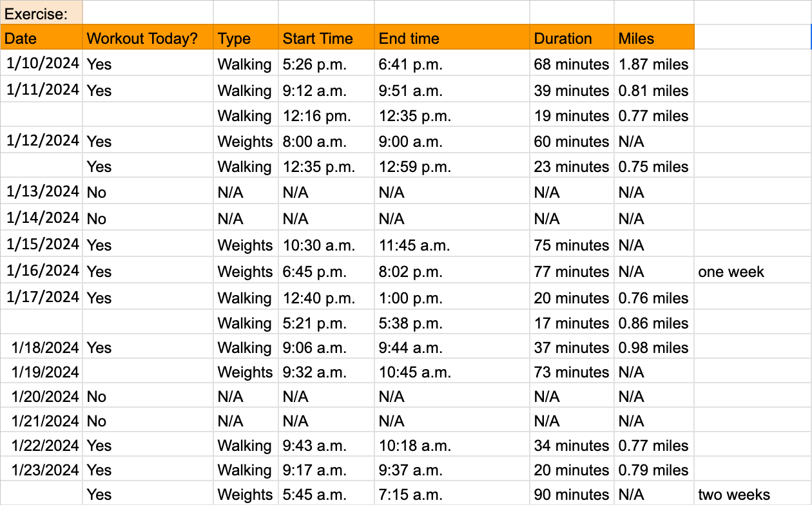Select the 'Duration' header cell
812x505 pixels.
pyautogui.click(x=572, y=37)
